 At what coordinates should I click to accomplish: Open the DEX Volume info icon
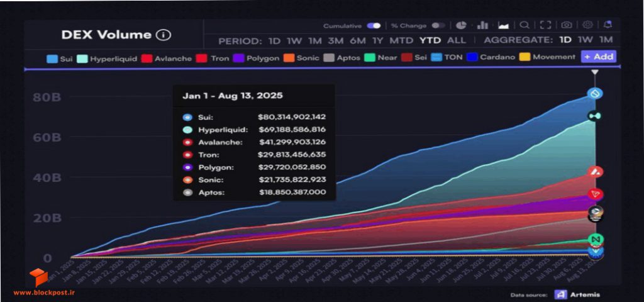(163, 35)
